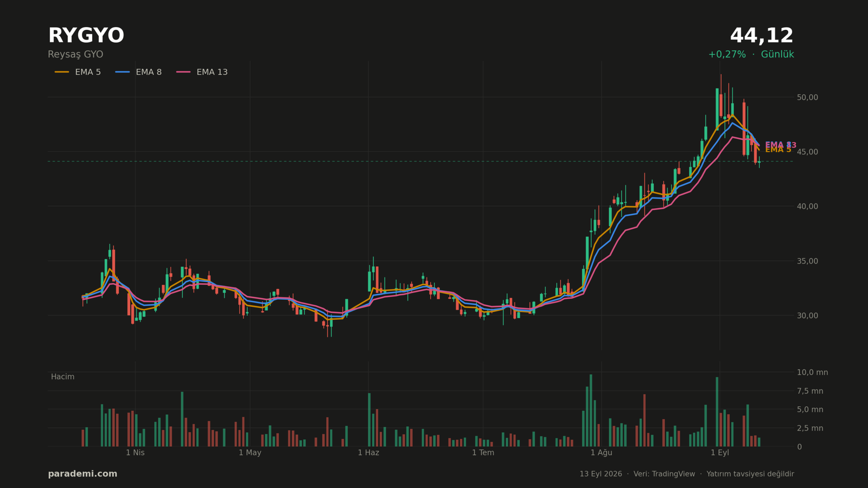Screen dimensions: 868x488
Task: Click the 44,12 last price value
Action: point(762,36)
